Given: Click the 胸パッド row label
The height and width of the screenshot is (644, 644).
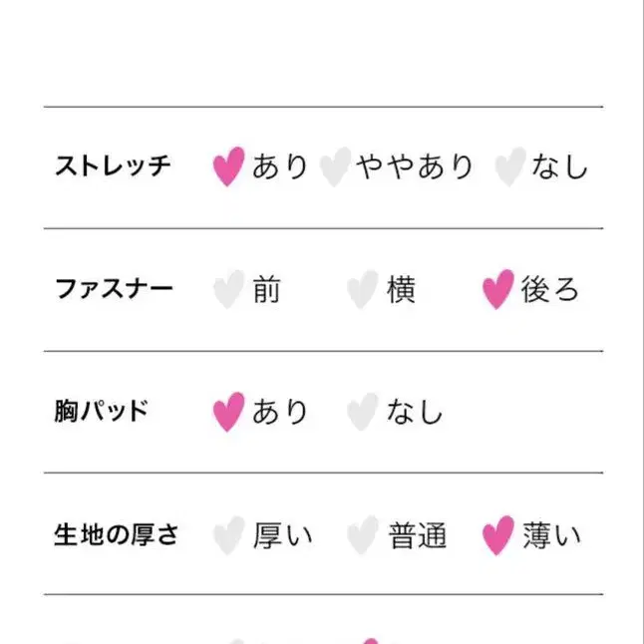Looking at the screenshot, I should tap(101, 412).
